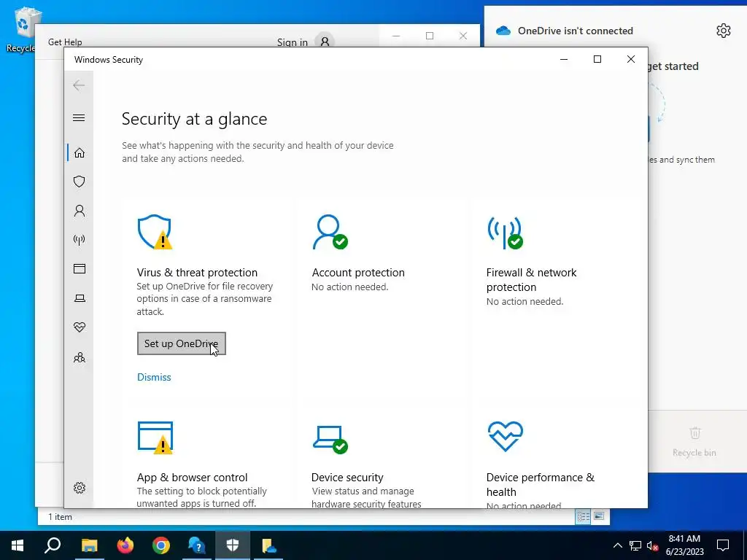This screenshot has height=560, width=747.
Task: Open the Home sidebar icon in Windows Security
Action: (79, 152)
